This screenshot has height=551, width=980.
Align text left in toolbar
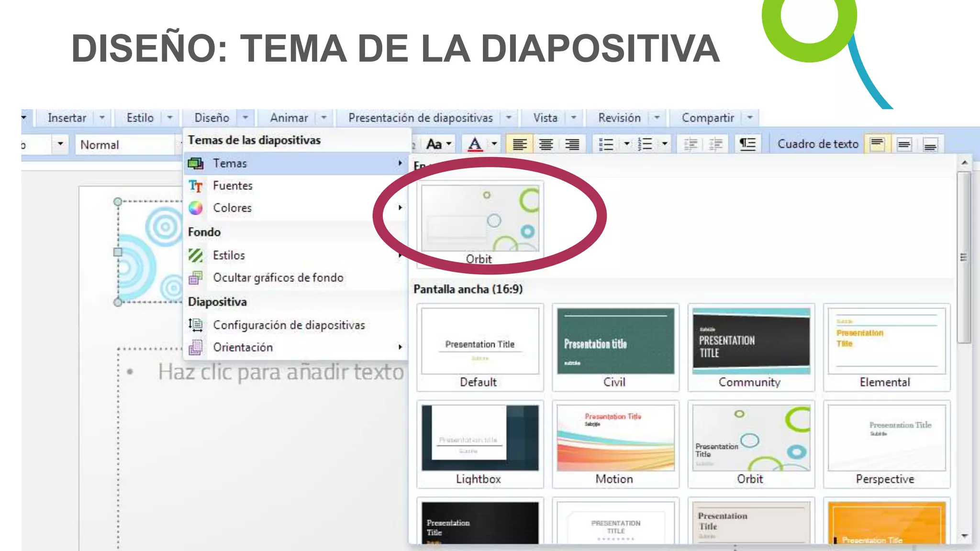pos(520,144)
